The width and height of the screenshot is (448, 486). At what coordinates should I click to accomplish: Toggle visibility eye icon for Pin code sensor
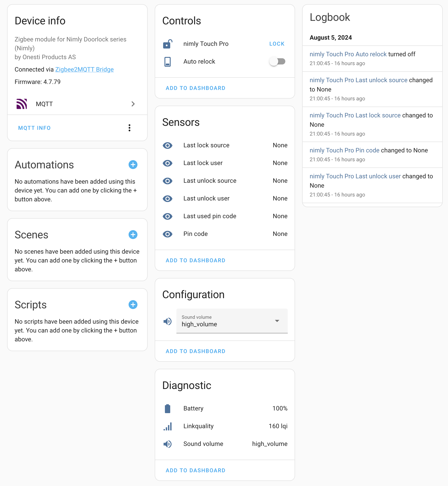pos(168,234)
